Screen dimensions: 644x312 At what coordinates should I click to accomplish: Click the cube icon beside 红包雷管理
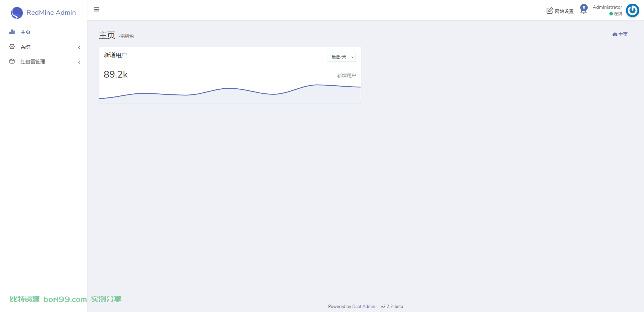point(12,61)
